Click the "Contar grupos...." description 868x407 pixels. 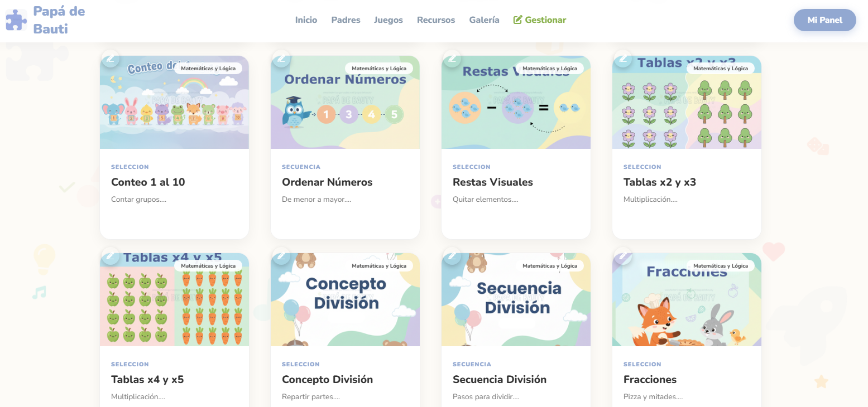[138, 199]
